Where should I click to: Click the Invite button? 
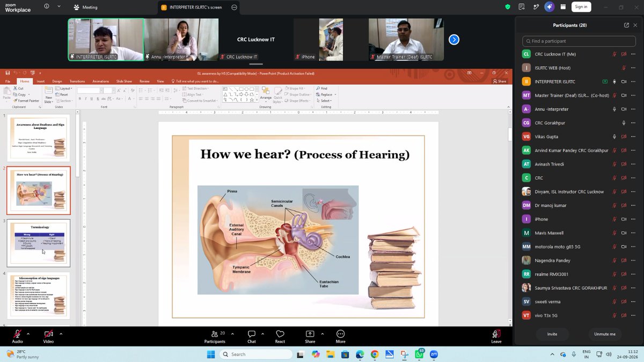(x=552, y=334)
